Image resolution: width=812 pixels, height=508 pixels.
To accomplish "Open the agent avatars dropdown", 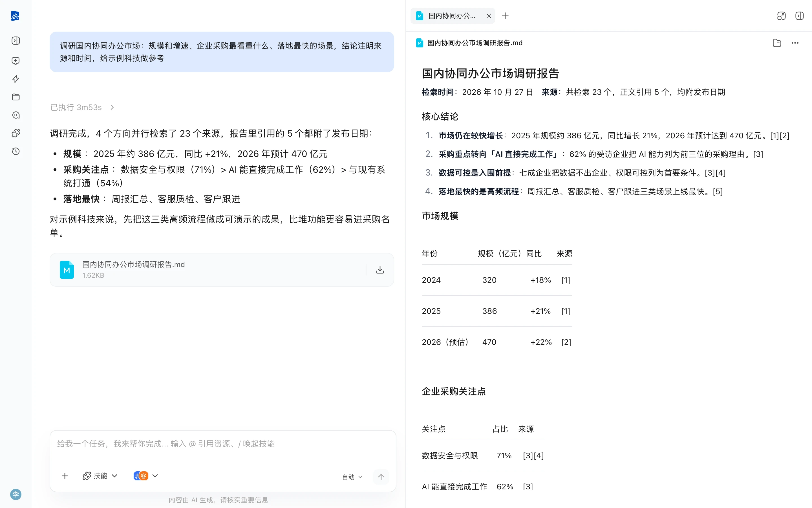I will click(x=145, y=476).
